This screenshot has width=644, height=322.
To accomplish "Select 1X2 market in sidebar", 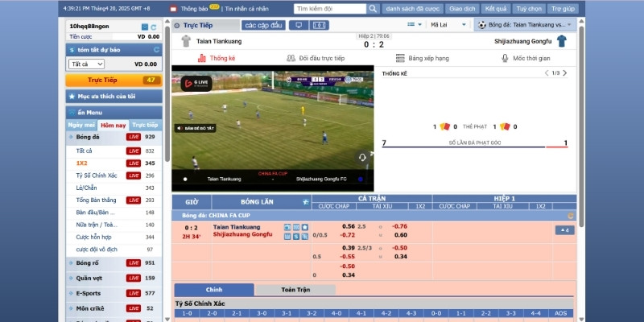I will [x=114, y=163].
